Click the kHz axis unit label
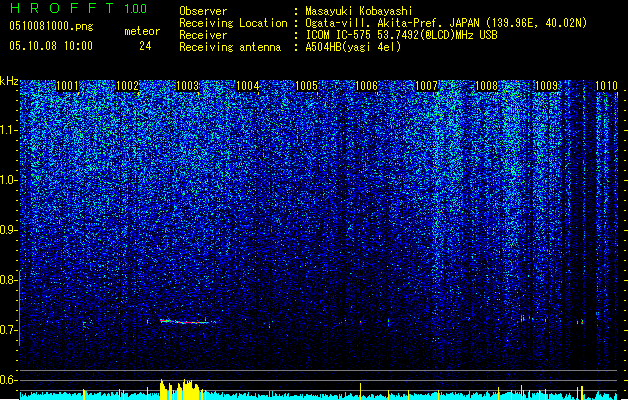Viewport: 629px width, 400px height. coord(9,81)
